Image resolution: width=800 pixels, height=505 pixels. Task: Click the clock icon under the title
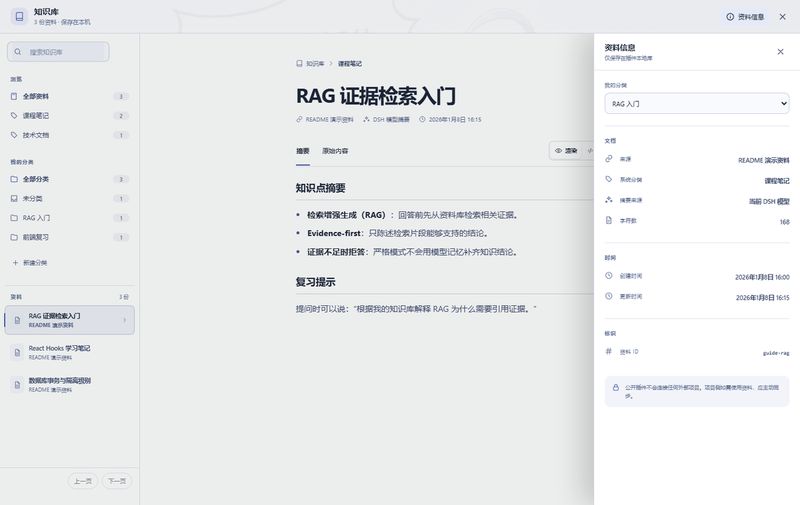coord(422,119)
